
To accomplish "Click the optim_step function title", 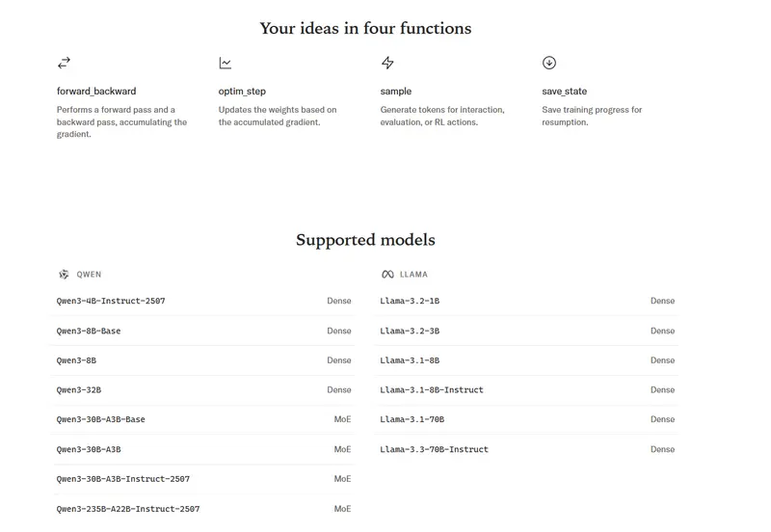I will pos(242,92).
